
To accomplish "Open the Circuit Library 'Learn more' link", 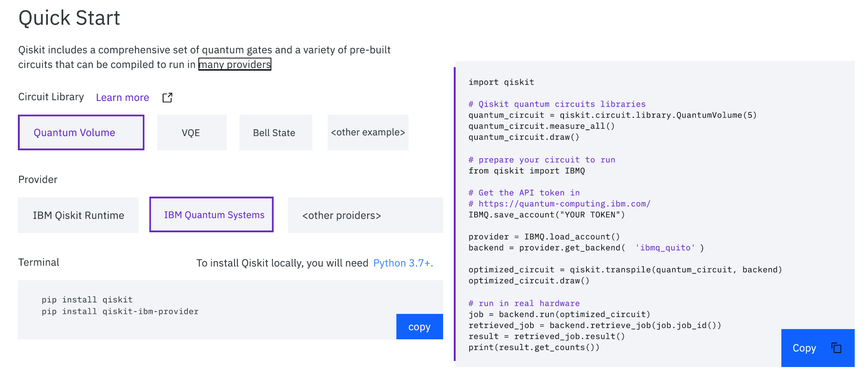I will click(x=122, y=98).
